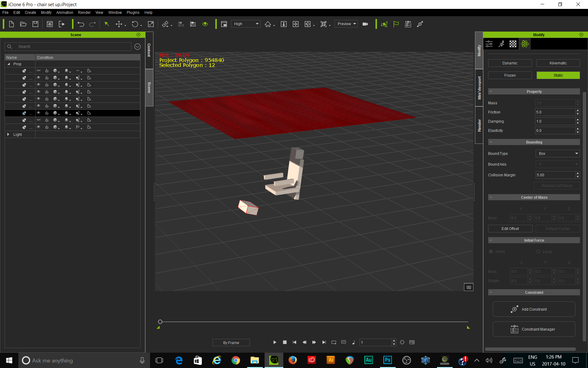The image size is (588, 368).
Task: Activate the green Select arrow tool
Action: (107, 24)
